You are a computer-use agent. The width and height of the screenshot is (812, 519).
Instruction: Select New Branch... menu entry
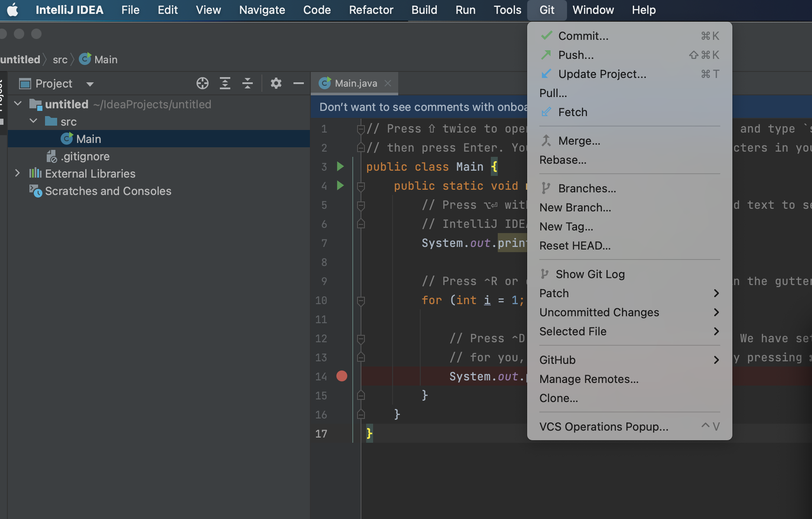click(x=630, y=208)
